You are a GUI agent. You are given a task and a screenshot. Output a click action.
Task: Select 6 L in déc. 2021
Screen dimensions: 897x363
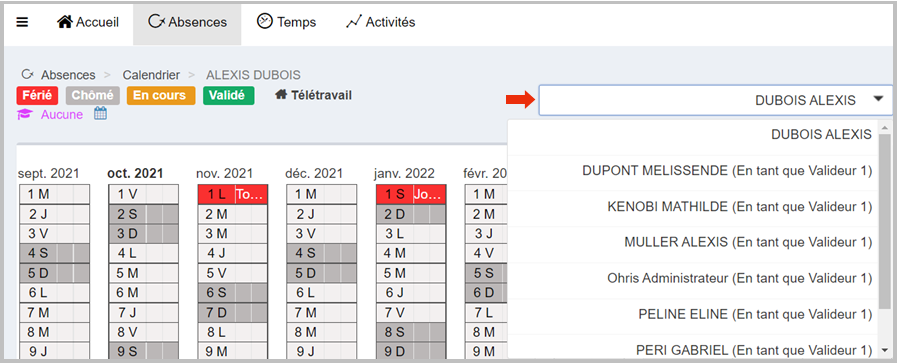[322, 292]
